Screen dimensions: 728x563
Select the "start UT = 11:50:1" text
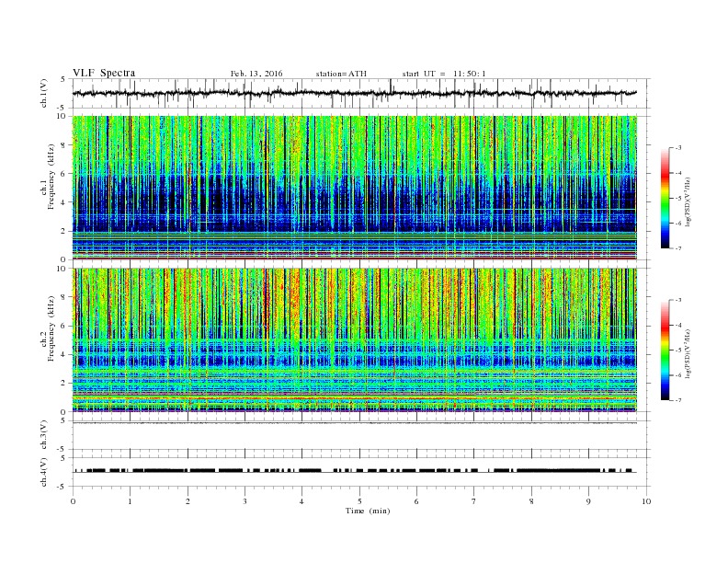(x=444, y=74)
